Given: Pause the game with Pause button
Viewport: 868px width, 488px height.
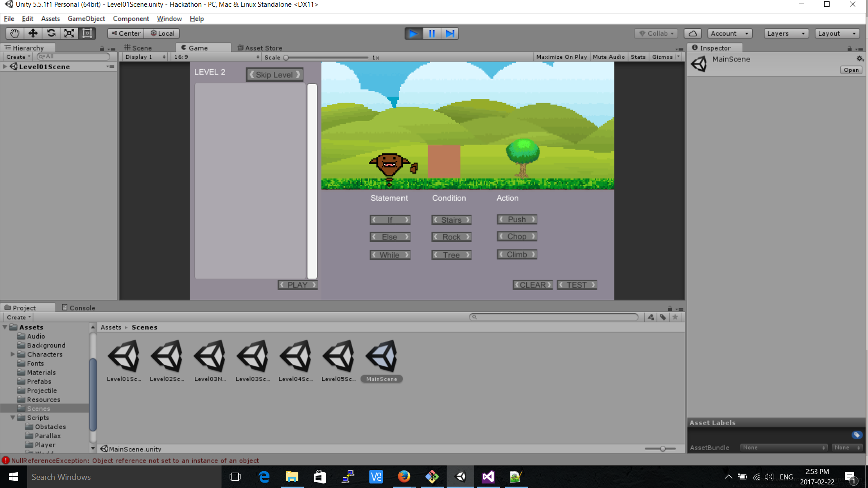Looking at the screenshot, I should click(432, 33).
